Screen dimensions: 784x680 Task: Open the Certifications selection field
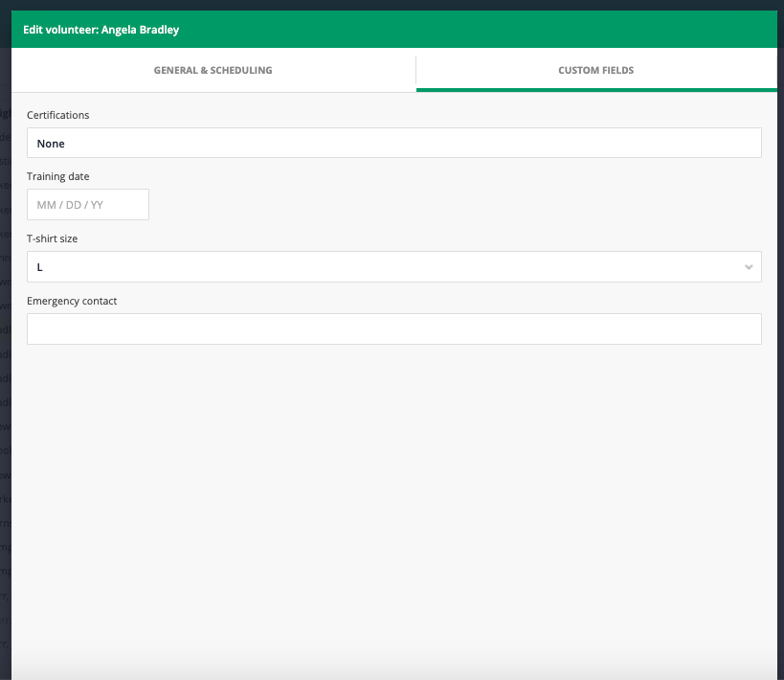click(393, 143)
